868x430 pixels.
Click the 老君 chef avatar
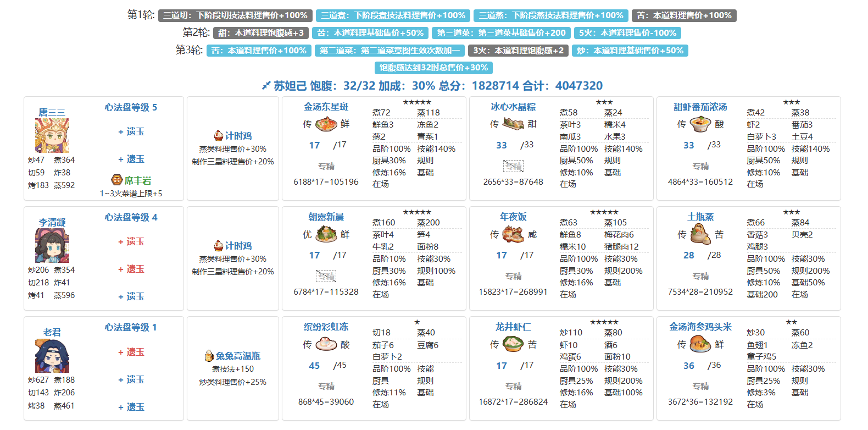point(52,356)
